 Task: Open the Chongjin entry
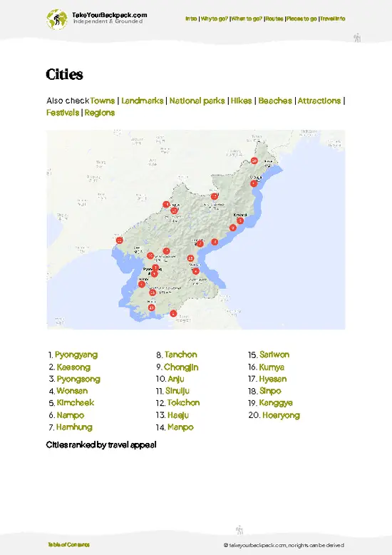pyautogui.click(x=181, y=367)
